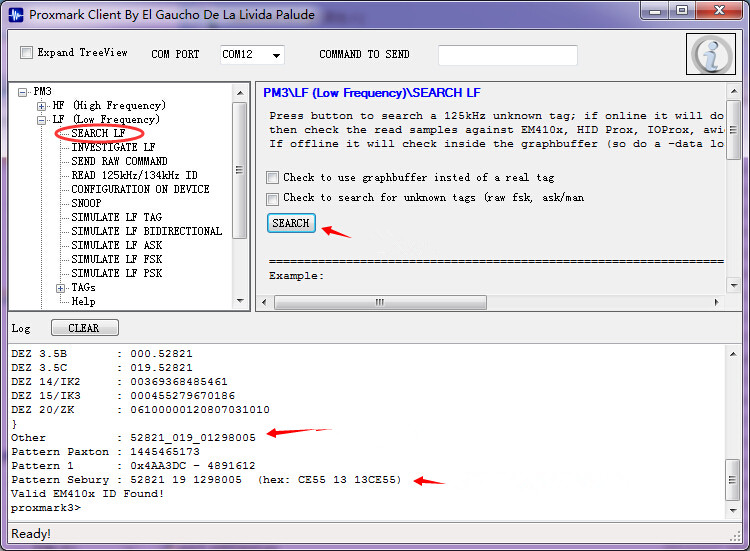Click the Pattern Sebury log line

206,480
